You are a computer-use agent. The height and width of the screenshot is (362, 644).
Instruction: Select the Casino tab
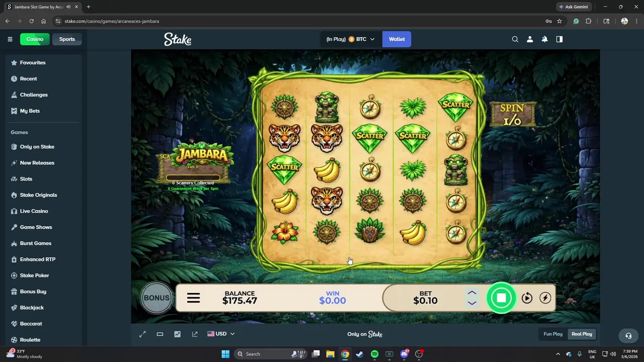35,39
